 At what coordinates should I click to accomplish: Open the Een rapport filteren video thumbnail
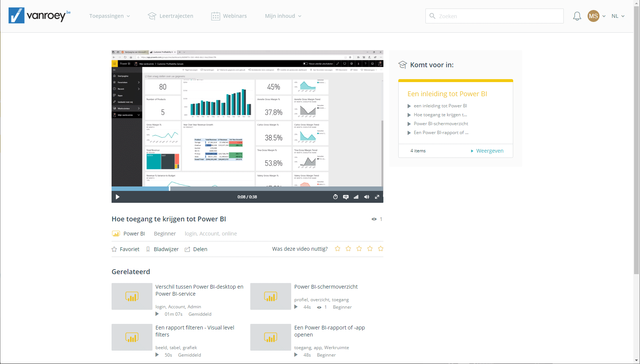132,337
